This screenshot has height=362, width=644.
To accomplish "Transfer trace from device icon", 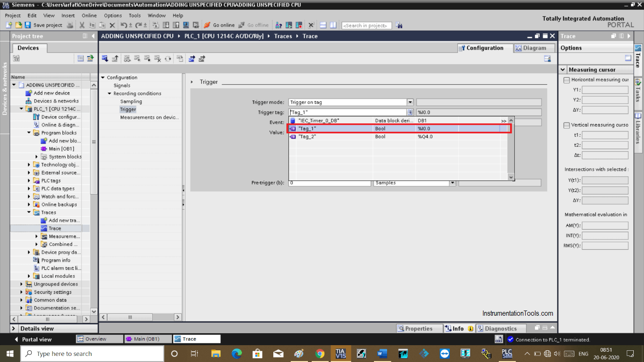I will point(115,58).
